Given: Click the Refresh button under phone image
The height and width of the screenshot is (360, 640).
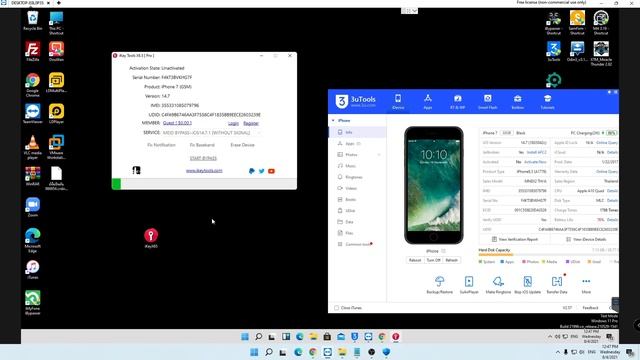Looking at the screenshot, I should (x=452, y=260).
